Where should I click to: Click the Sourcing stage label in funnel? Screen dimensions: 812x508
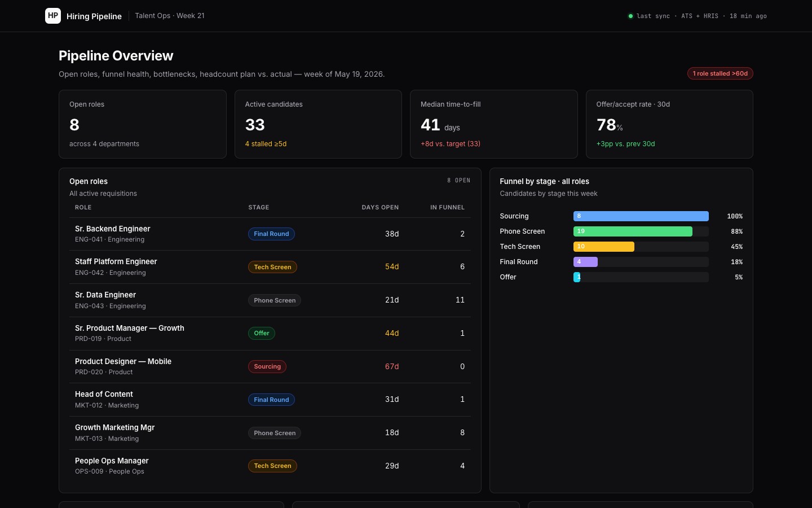pyautogui.click(x=514, y=216)
